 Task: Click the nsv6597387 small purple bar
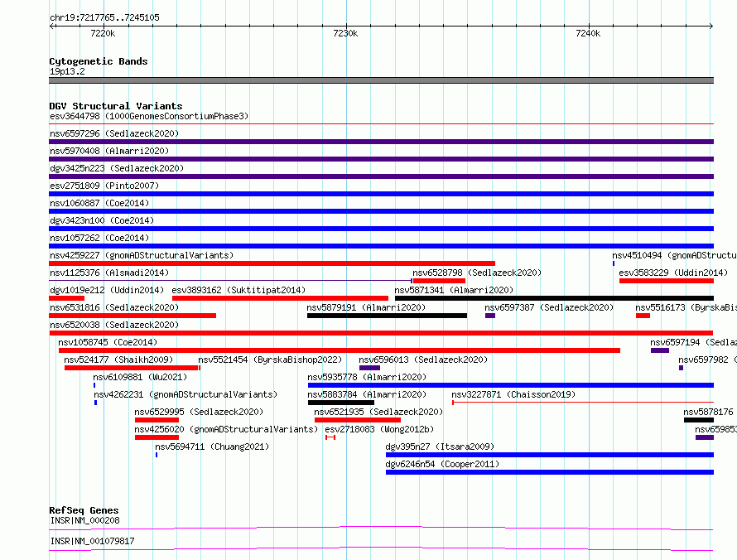click(x=490, y=316)
